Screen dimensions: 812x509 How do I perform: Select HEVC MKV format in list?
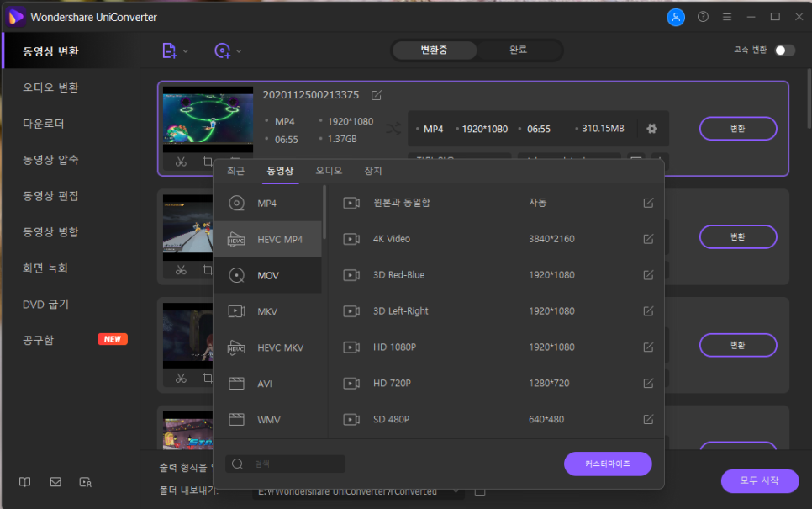[x=268, y=347]
